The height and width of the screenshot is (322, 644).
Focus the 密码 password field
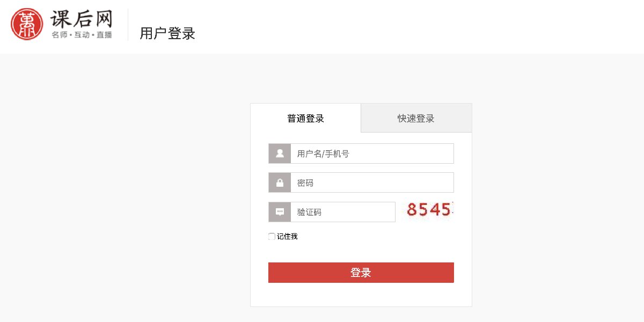371,182
